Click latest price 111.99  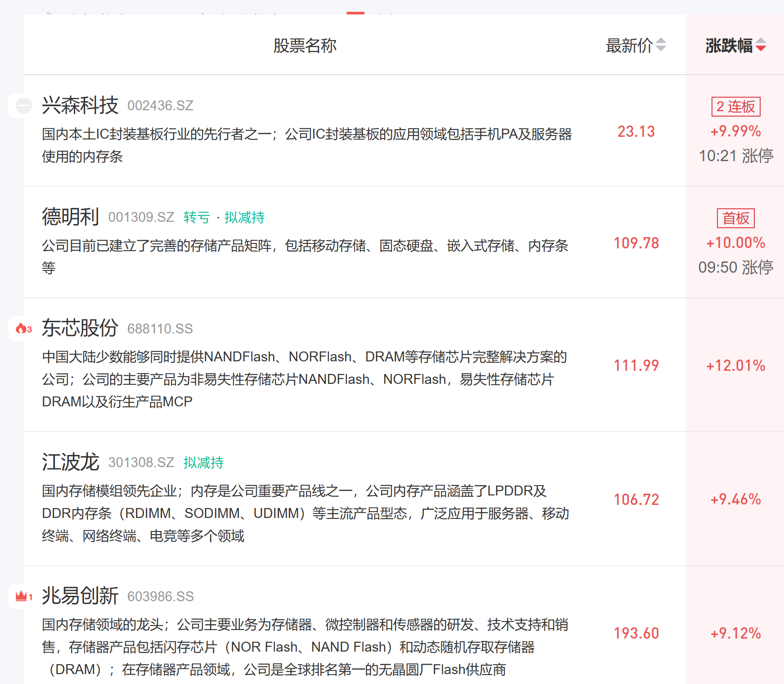[x=636, y=365]
